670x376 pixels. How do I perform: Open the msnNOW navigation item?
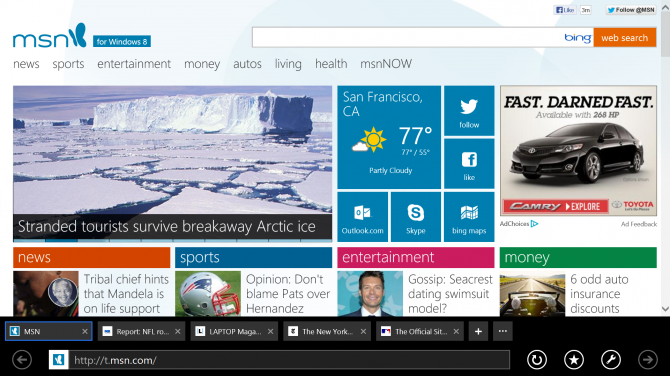click(386, 64)
